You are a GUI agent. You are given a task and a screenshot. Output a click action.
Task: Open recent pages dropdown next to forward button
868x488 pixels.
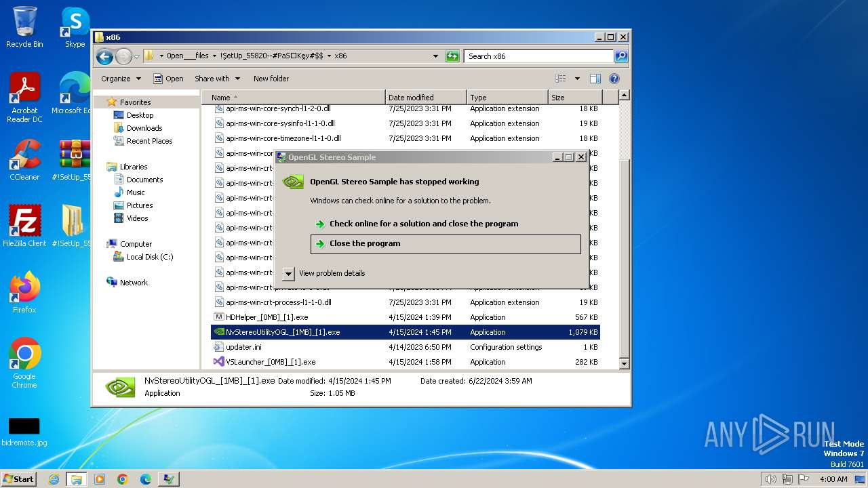coord(136,56)
